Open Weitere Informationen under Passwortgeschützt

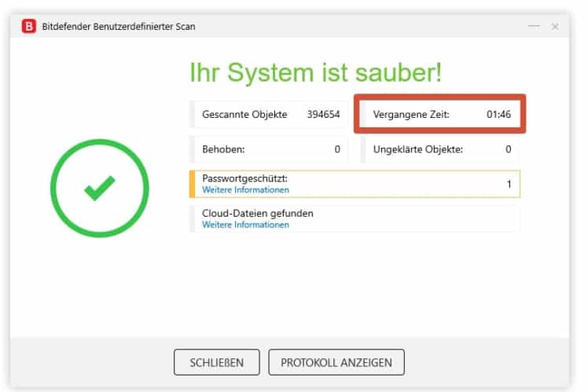245,190
